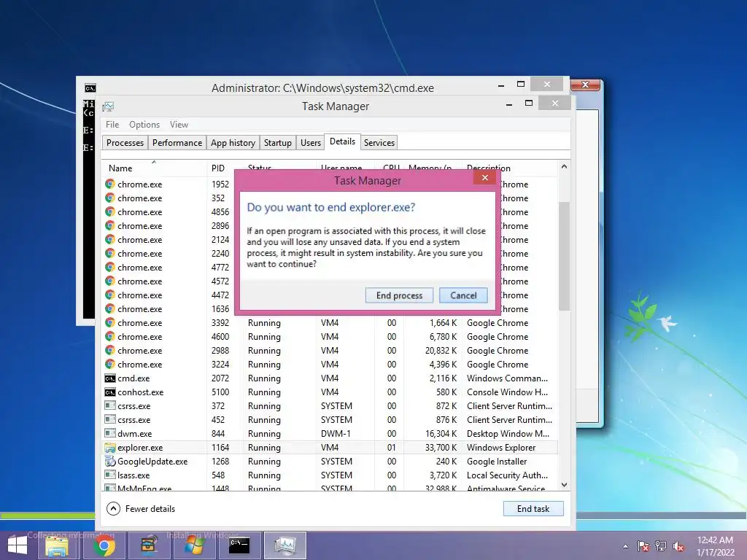
Task: Open File Explorer from the taskbar
Action: (x=57, y=545)
